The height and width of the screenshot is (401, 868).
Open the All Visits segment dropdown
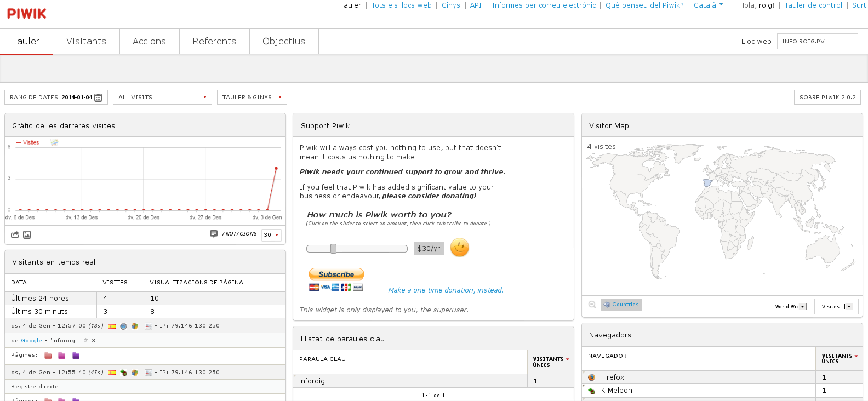(x=162, y=98)
